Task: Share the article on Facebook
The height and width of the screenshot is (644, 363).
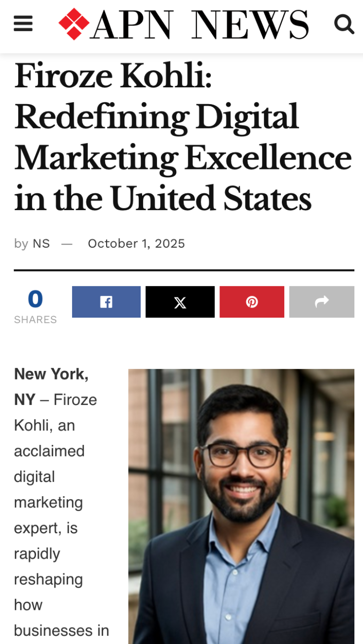Action: point(106,302)
